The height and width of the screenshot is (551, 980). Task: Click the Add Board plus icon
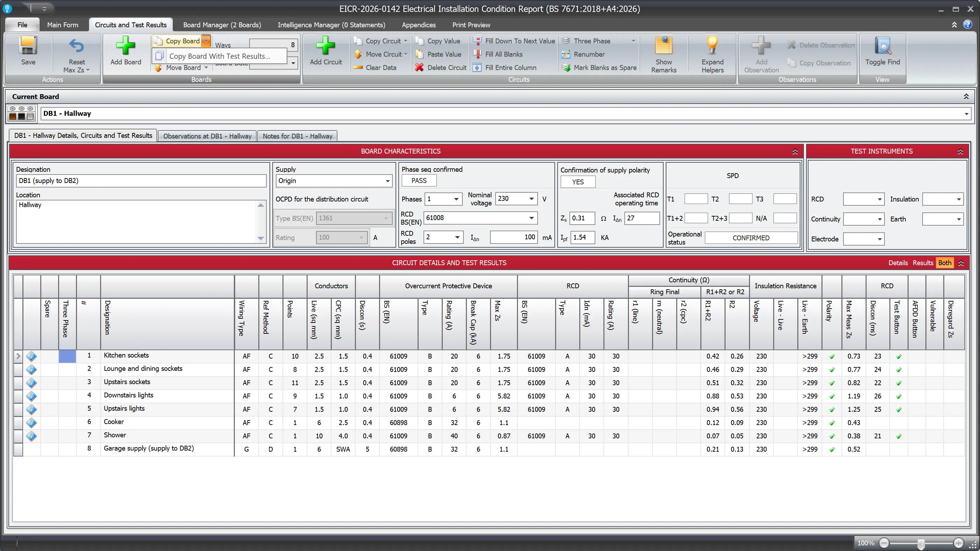point(126,45)
